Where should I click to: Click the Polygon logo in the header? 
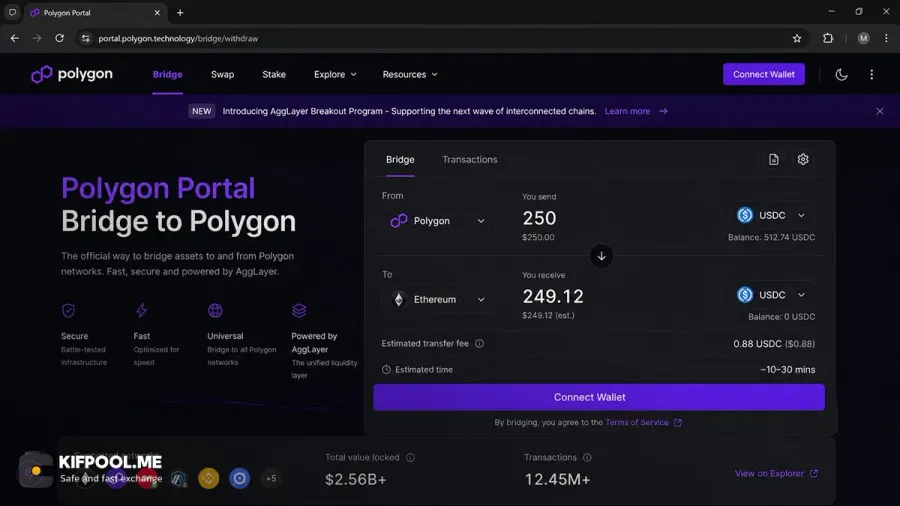click(72, 74)
